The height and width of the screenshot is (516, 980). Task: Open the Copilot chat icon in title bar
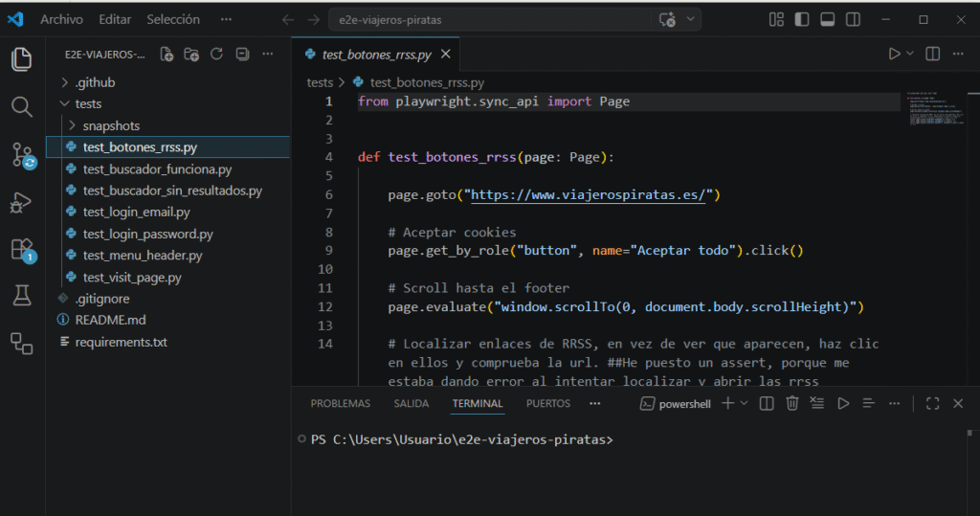pos(667,20)
